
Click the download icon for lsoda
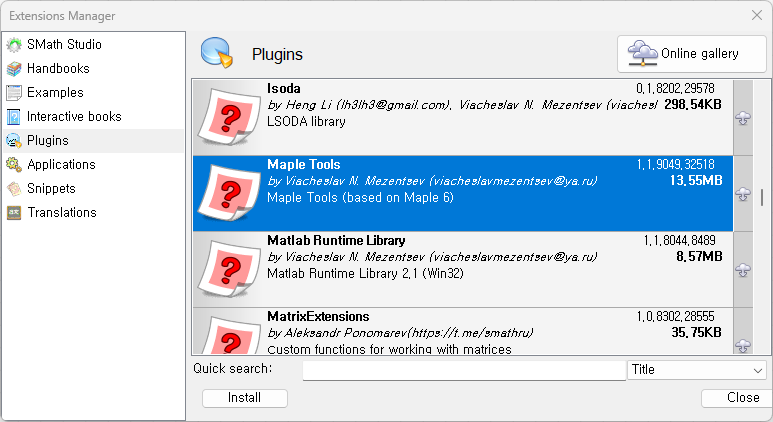coord(743,118)
